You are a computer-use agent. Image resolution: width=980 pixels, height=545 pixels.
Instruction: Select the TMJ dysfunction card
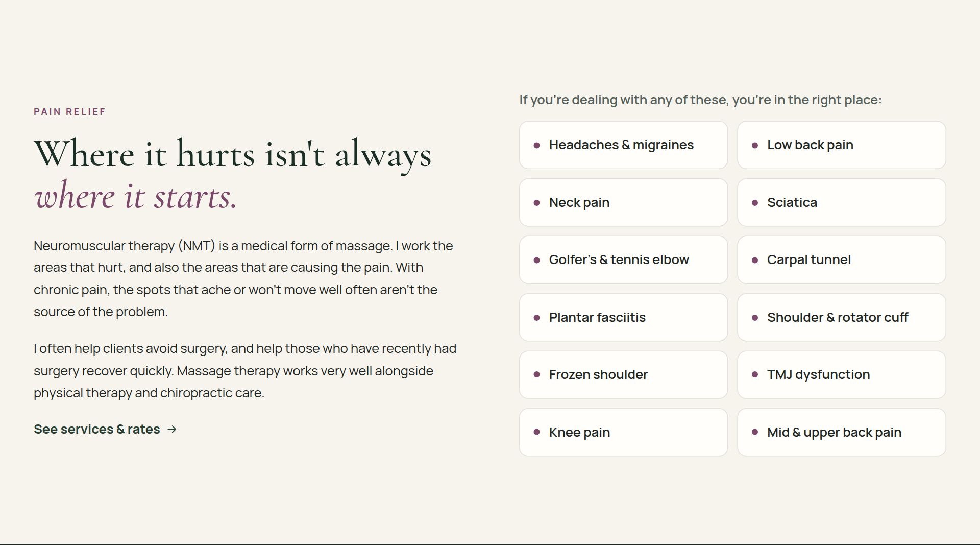pyautogui.click(x=841, y=375)
